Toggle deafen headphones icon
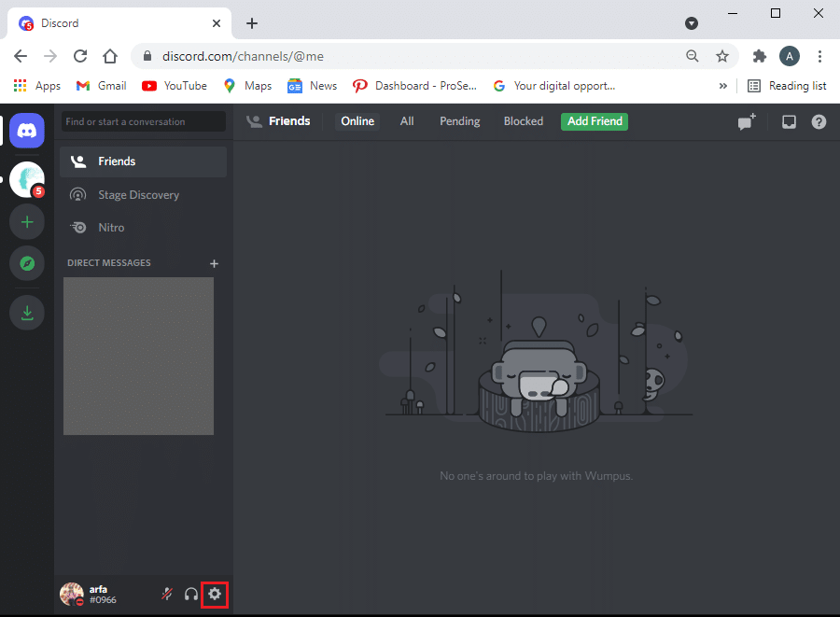Viewport: 840px width, 617px height. coord(191,594)
